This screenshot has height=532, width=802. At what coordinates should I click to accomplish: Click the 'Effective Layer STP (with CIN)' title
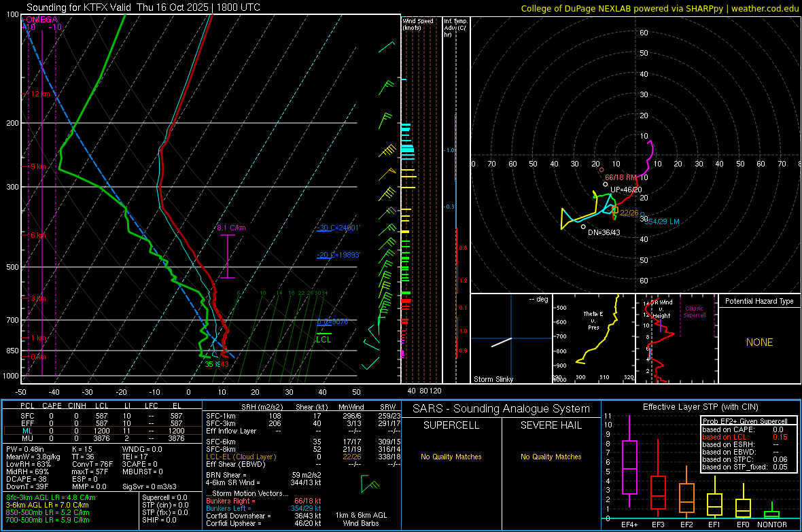pyautogui.click(x=700, y=407)
